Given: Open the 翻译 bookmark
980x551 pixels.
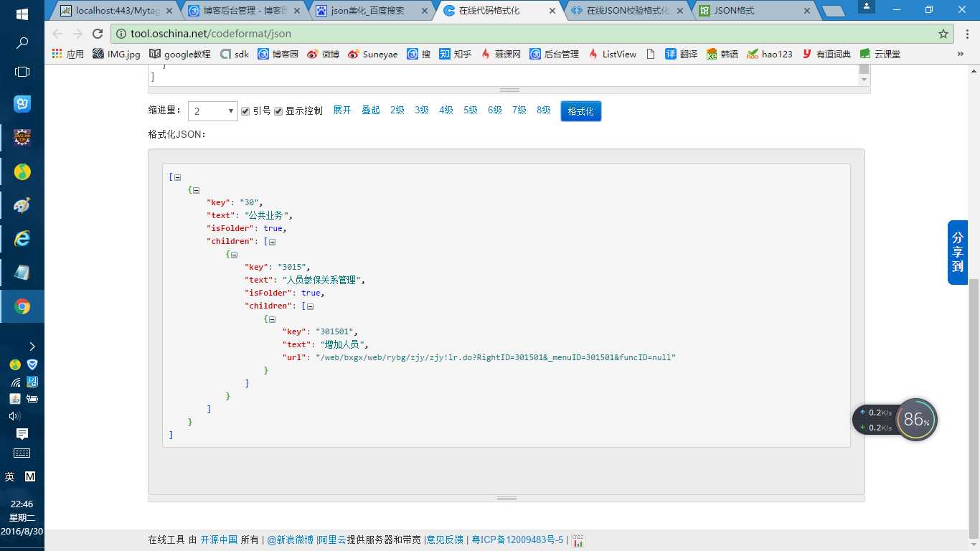Looking at the screenshot, I should coord(682,54).
